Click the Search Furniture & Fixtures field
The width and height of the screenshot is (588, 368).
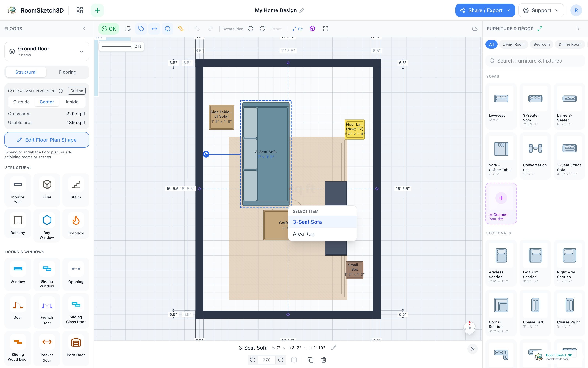pos(535,61)
